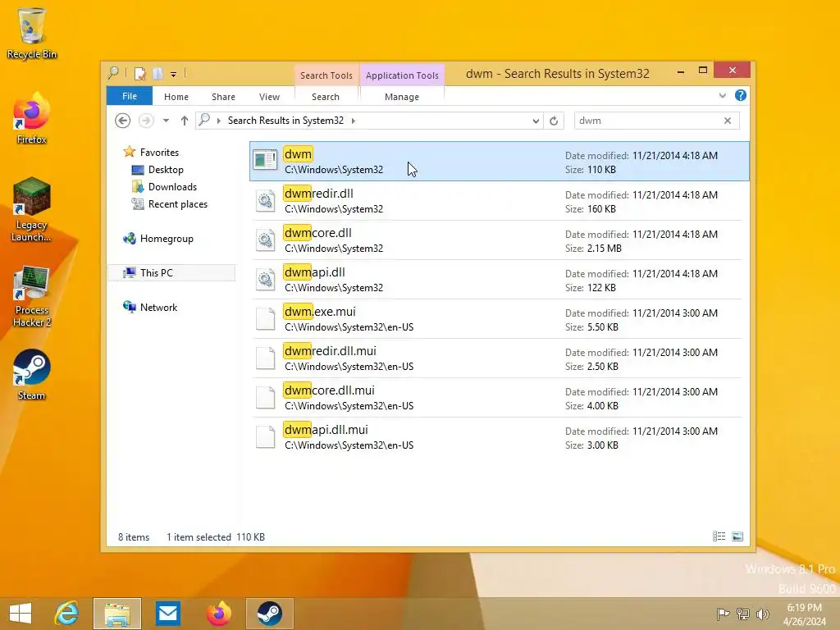Clear the dwm search text

click(x=728, y=121)
